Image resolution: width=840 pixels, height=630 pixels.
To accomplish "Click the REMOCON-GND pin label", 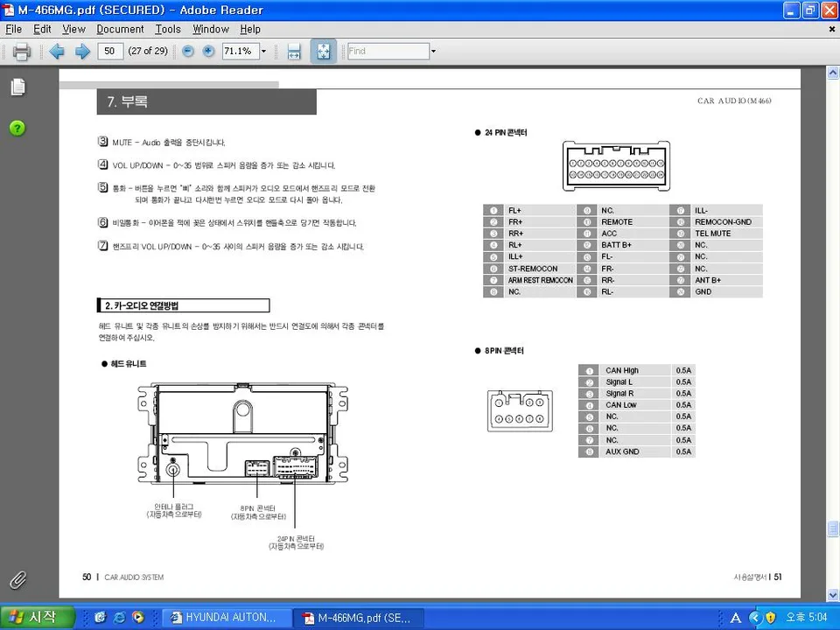I will tap(724, 221).
